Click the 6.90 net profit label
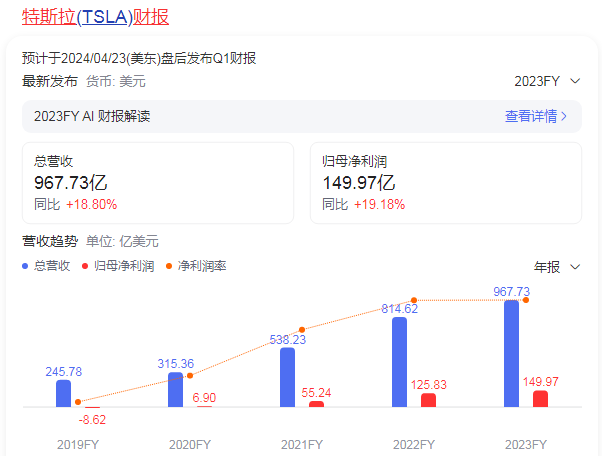Image resolution: width=602 pixels, height=456 pixels. pos(204,398)
